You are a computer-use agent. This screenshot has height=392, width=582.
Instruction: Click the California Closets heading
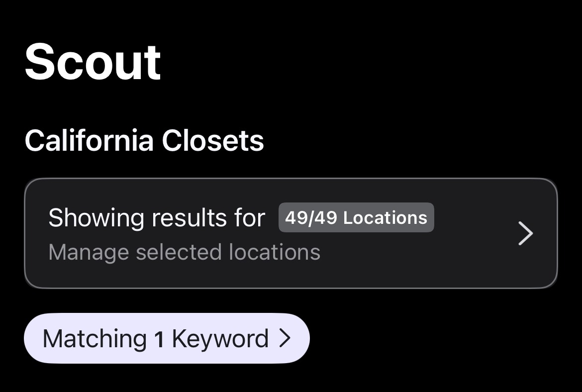[x=144, y=141]
